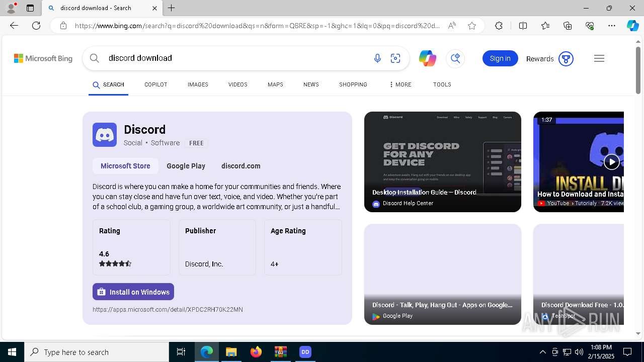The width and height of the screenshot is (644, 362).
Task: Switch to the MAPS tab
Action: pyautogui.click(x=275, y=84)
